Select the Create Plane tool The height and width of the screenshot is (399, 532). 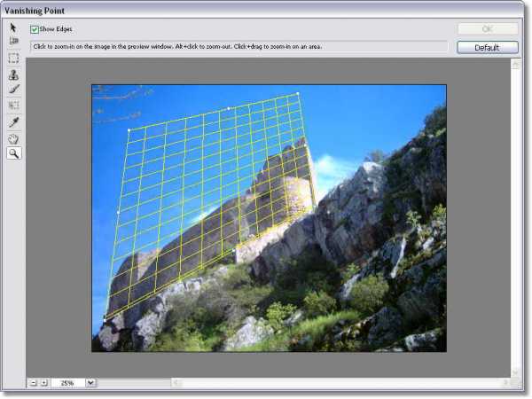(x=13, y=42)
